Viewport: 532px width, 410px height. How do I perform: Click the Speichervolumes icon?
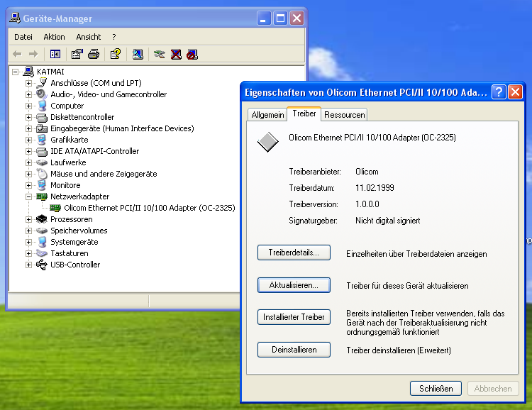(x=42, y=231)
